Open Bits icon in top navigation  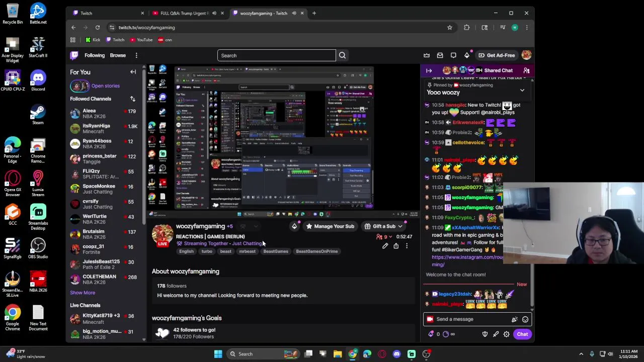[467, 55]
